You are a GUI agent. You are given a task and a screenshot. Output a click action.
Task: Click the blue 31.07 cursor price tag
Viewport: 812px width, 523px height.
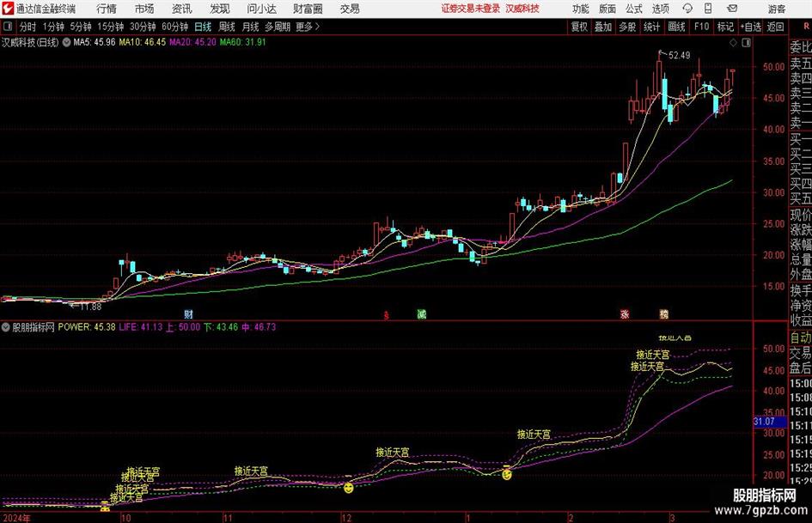tap(769, 422)
